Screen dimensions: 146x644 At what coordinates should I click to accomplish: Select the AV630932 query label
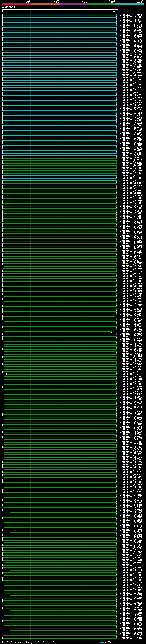click(x=8, y=7)
